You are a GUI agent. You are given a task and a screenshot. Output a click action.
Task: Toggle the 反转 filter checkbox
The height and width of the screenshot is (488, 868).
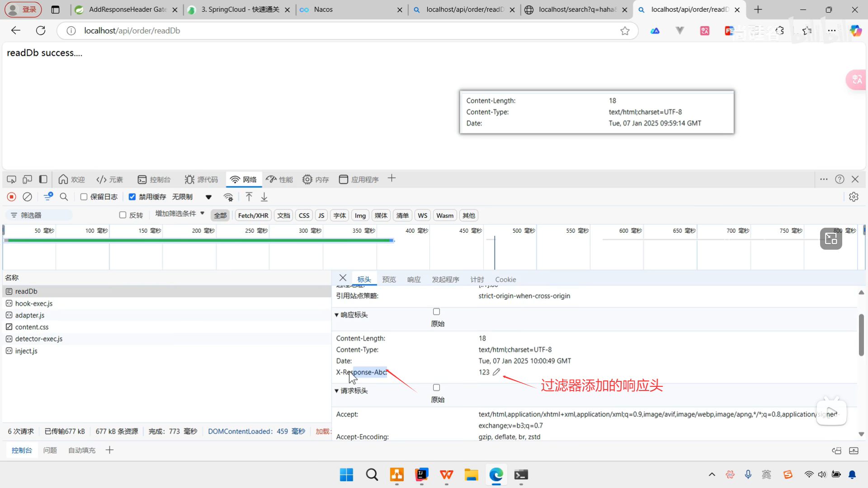pyautogui.click(x=123, y=215)
